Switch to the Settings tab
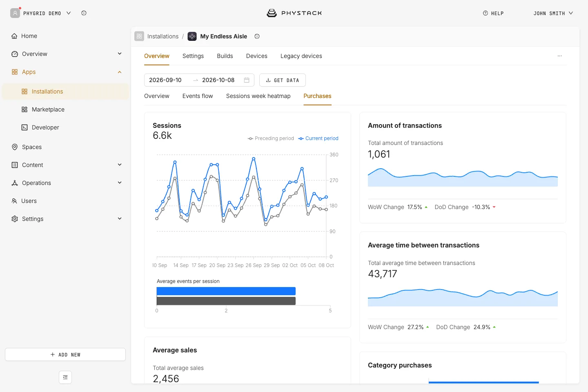The image size is (588, 392). pyautogui.click(x=193, y=56)
